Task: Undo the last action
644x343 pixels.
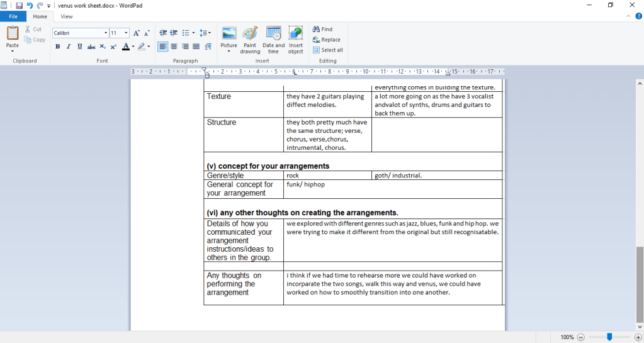Action: 29,5
